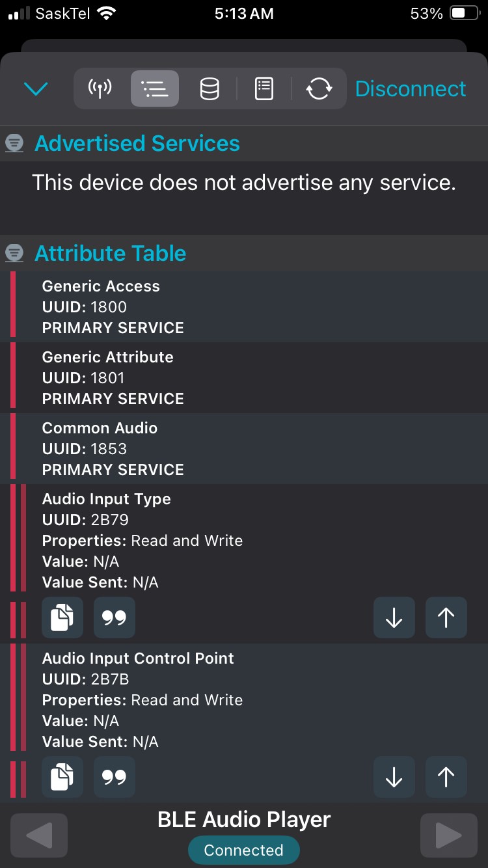
Task: Open the log document tab
Action: pyautogui.click(x=264, y=88)
